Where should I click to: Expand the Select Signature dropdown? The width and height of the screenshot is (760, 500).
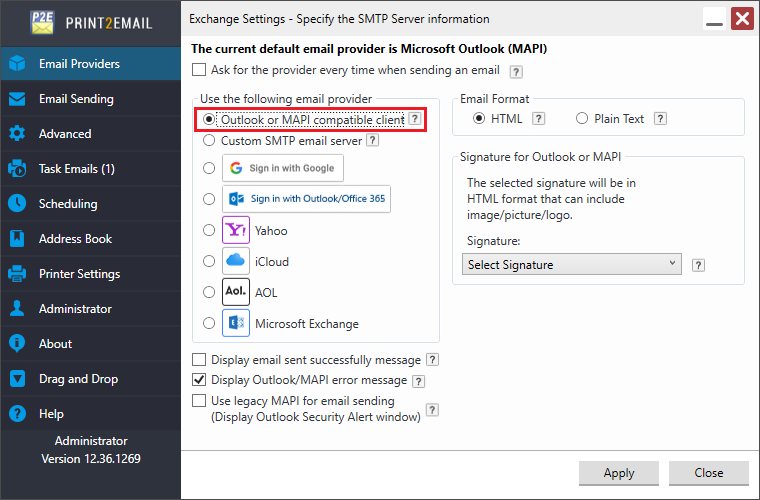[572, 265]
